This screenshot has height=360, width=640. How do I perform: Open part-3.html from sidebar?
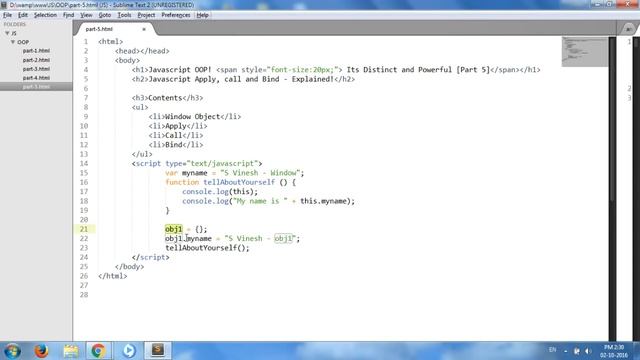pyautogui.click(x=36, y=69)
